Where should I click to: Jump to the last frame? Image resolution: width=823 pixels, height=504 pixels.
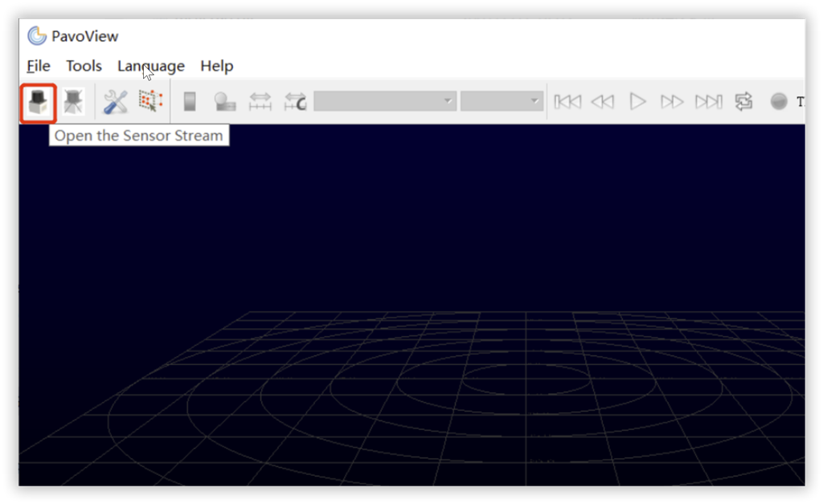[x=708, y=101]
